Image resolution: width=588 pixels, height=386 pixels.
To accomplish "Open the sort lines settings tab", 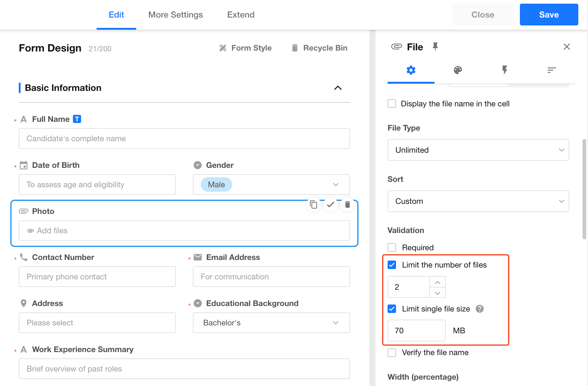I will (551, 70).
